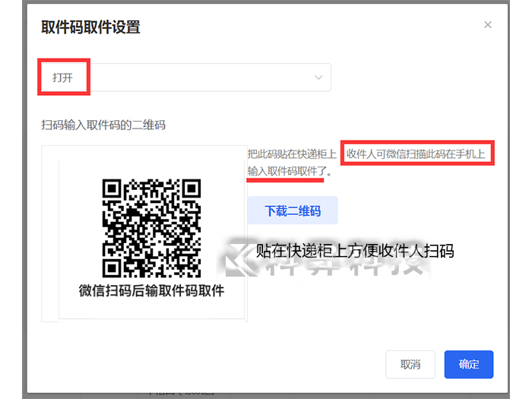Expand the dropdown chevron arrow

click(x=318, y=78)
